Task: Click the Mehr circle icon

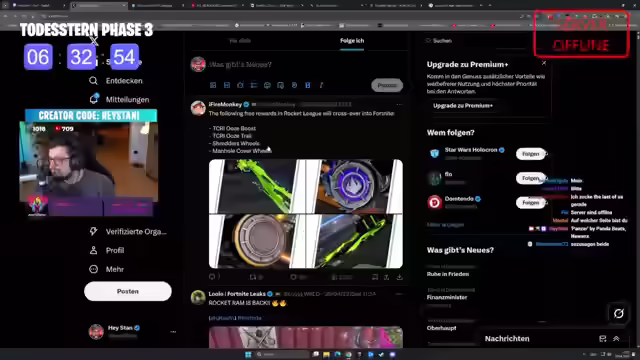Action: tap(93, 269)
